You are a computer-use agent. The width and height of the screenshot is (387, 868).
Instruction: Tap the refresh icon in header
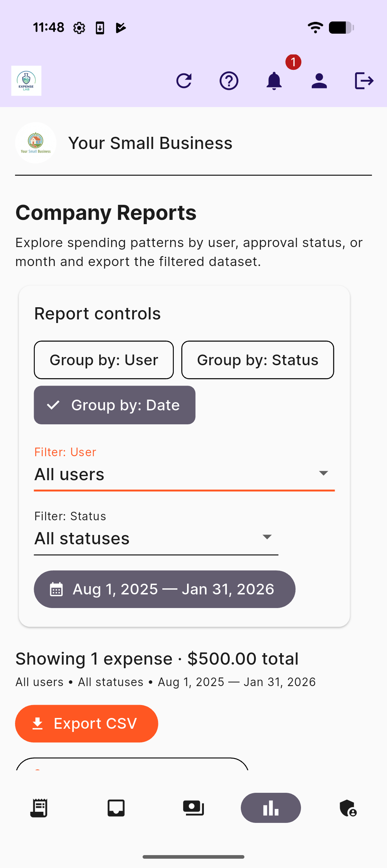[184, 81]
